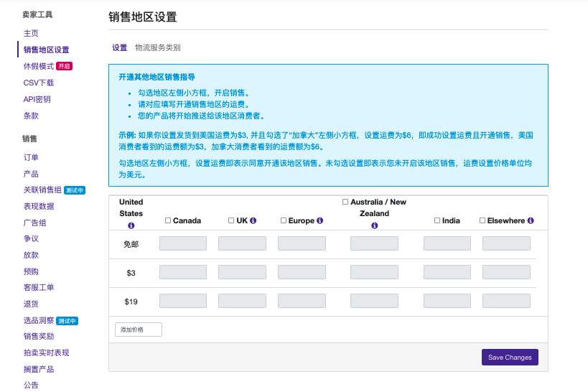Click Australia field in $19 row

(x=374, y=301)
